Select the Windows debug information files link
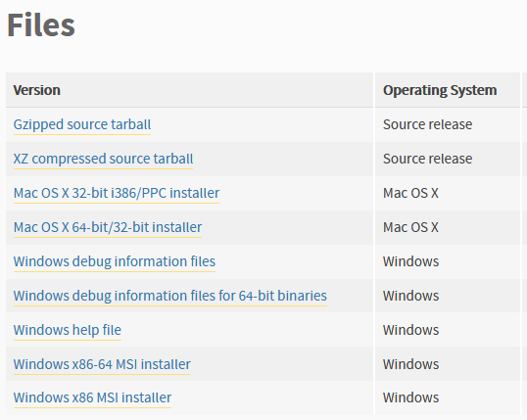 115,261
